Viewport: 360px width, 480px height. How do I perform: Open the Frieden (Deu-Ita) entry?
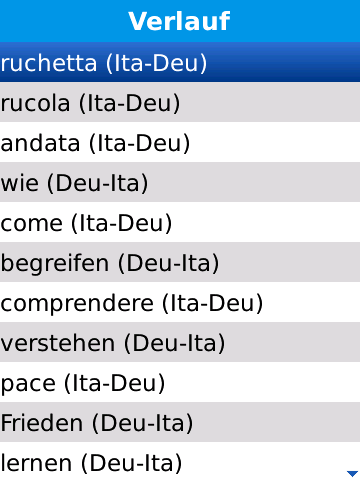click(x=180, y=422)
